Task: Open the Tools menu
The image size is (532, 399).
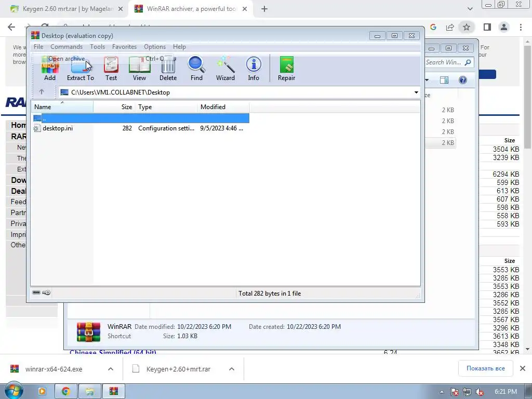Action: (97, 47)
